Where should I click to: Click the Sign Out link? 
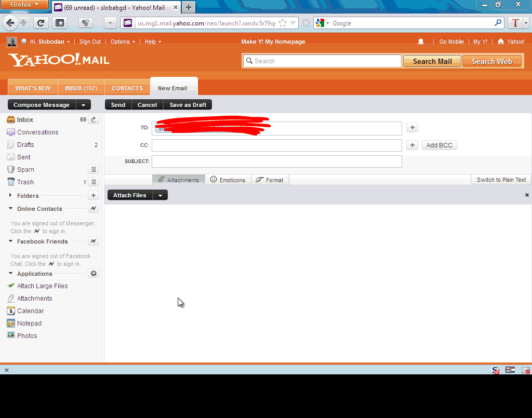tap(90, 42)
